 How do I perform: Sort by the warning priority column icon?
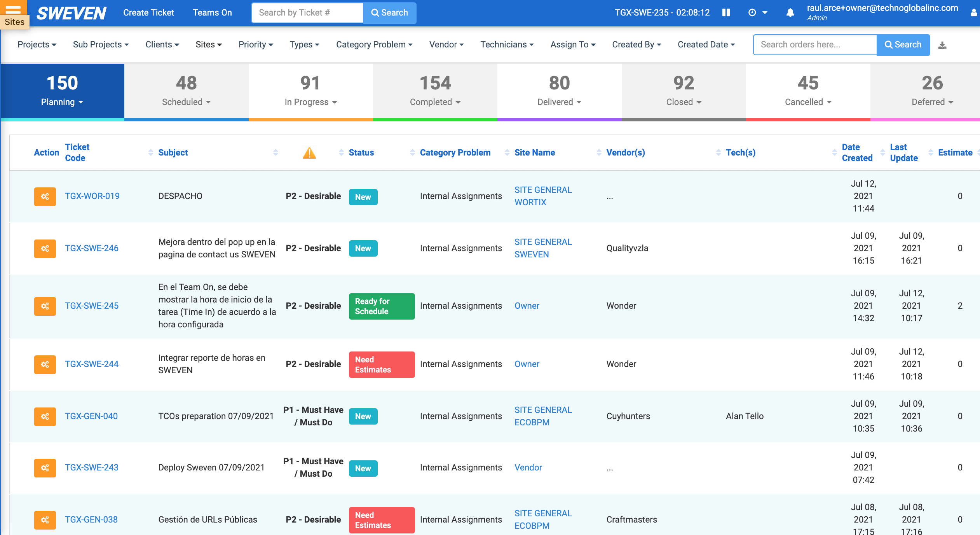point(309,153)
